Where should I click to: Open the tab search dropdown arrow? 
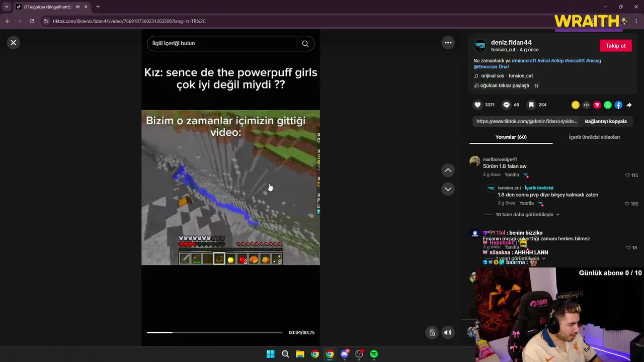(x=7, y=7)
